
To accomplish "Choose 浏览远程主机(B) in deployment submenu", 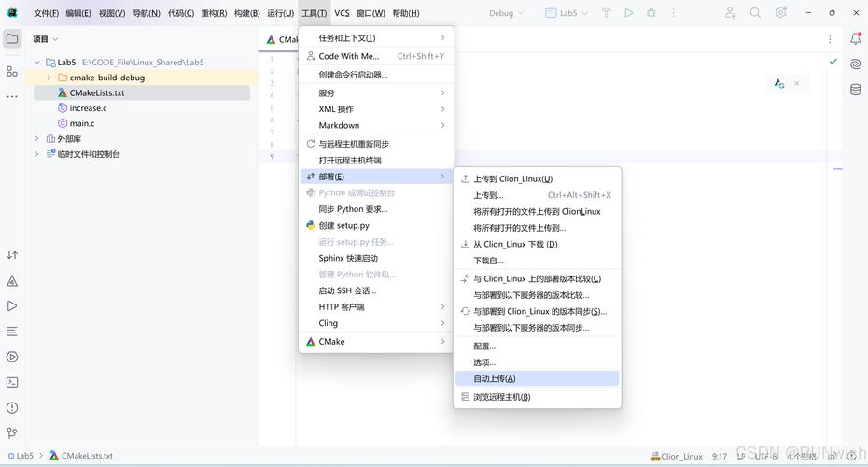I will point(537,397).
